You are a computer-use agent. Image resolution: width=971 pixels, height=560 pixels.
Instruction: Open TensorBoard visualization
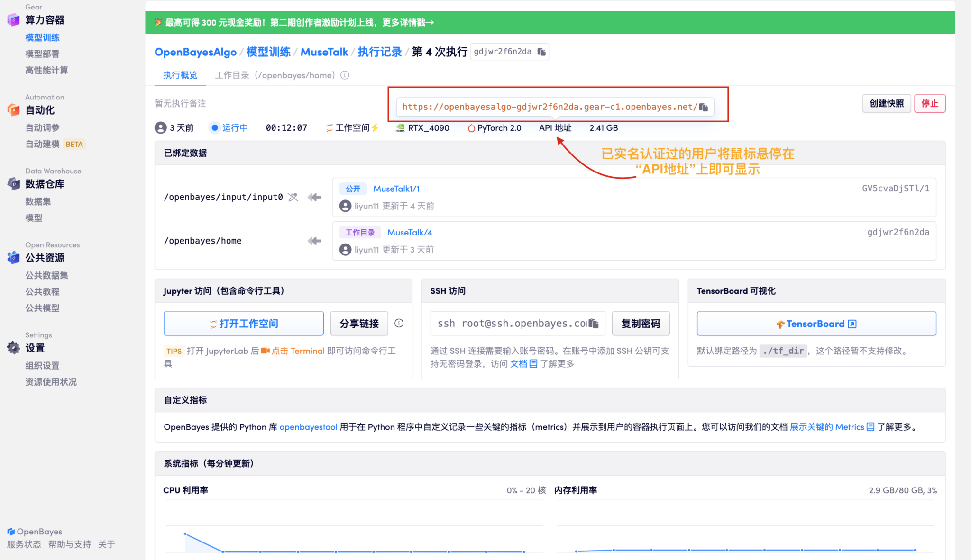[816, 323]
